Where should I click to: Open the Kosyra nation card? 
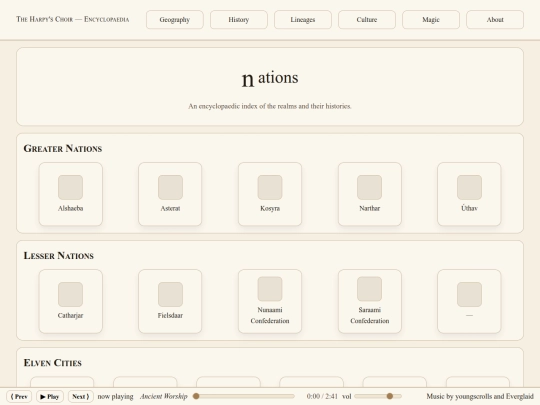pyautogui.click(x=270, y=194)
